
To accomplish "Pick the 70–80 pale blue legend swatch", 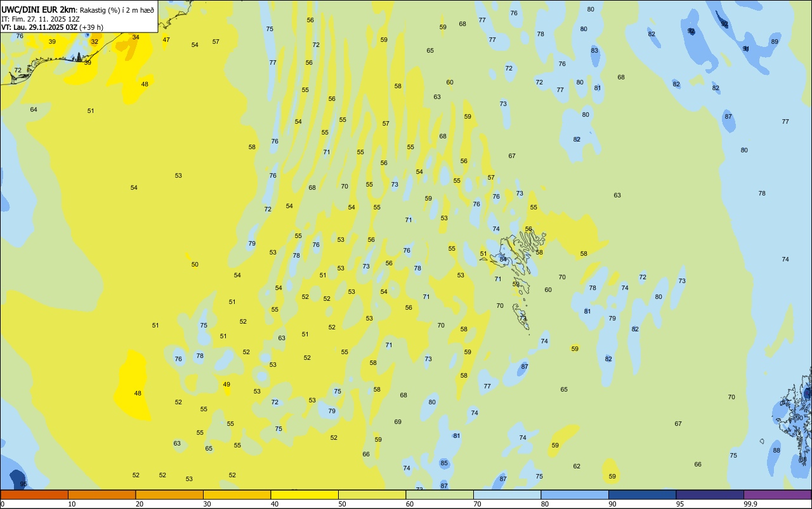I will pyautogui.click(x=507, y=494).
